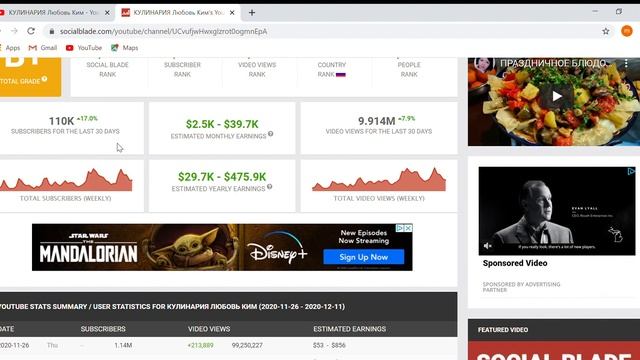Close the Social Blade tab
The height and width of the screenshot is (360, 640).
coord(232,13)
